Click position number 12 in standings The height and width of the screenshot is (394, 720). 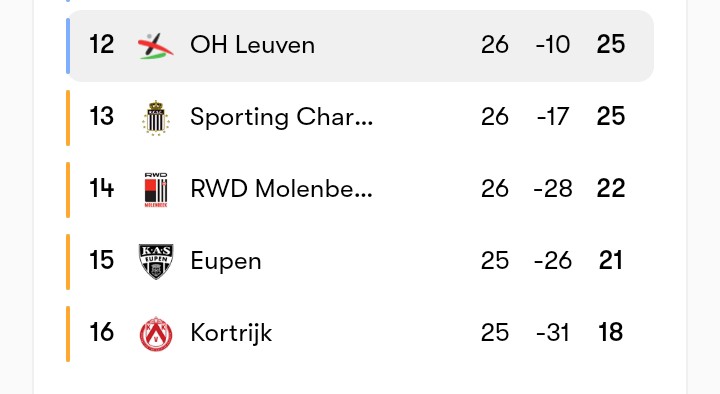[101, 45]
